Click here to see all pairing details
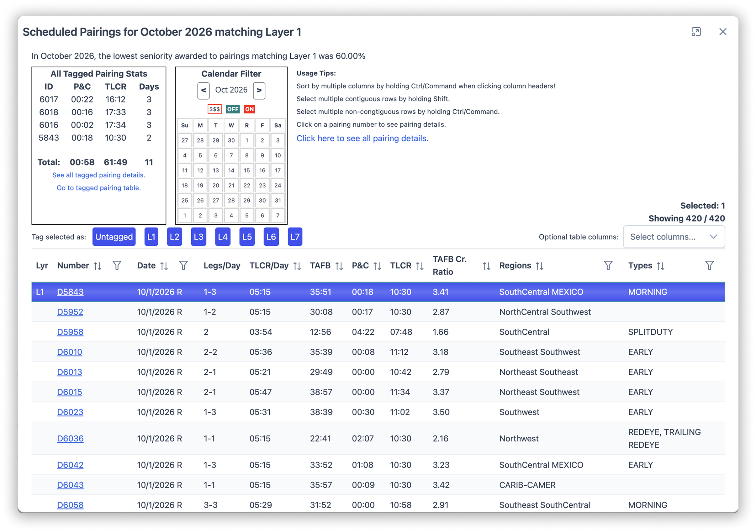This screenshot has width=756, height=532. 362,138
